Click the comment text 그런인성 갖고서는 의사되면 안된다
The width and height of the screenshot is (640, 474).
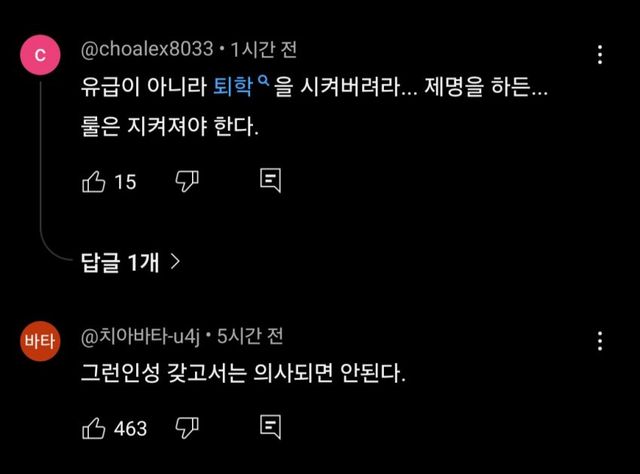244,375
